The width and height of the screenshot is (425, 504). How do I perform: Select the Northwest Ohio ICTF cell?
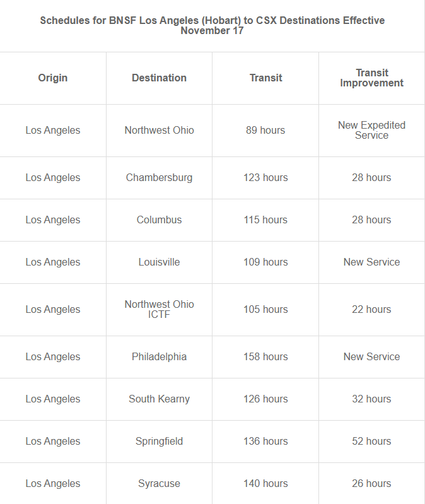click(x=159, y=309)
